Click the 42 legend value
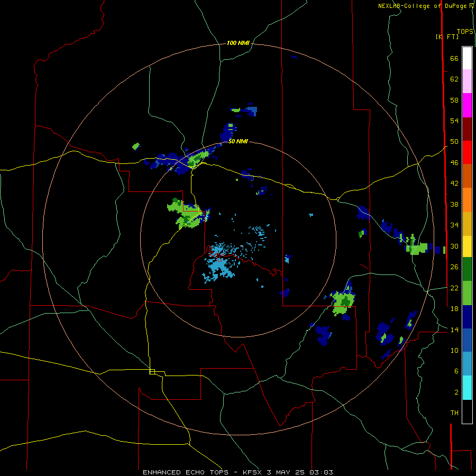The image size is (476, 476). pos(454,184)
